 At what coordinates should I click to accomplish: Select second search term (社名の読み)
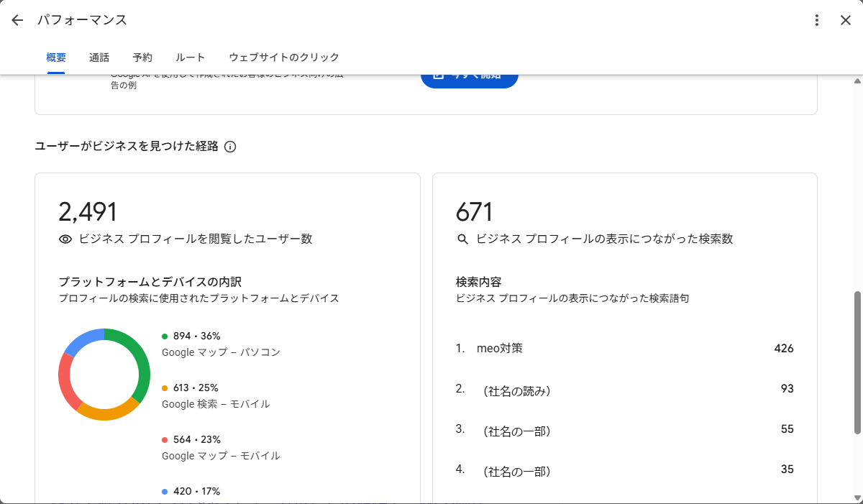click(x=517, y=391)
